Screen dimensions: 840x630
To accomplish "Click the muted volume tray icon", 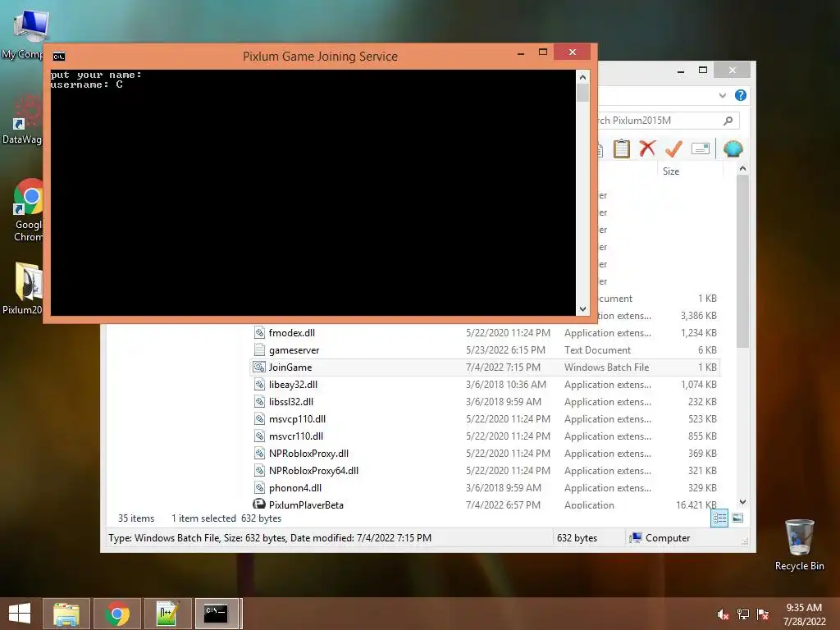I will point(723,614).
